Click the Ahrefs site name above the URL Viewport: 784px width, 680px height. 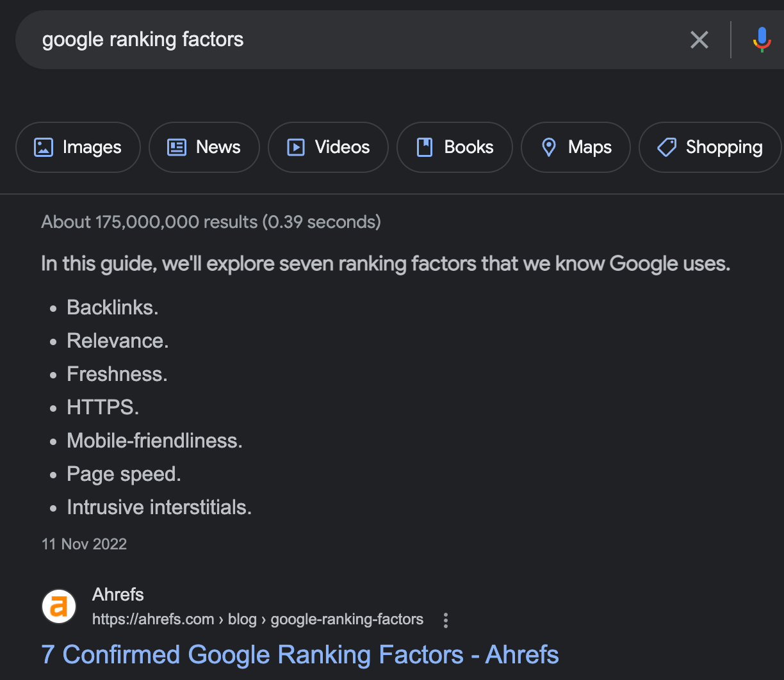[118, 594]
